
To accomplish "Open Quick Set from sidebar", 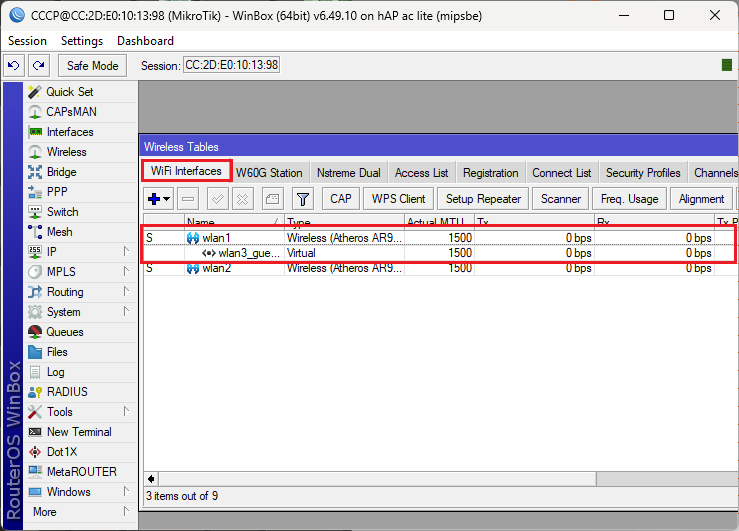I will click(80, 92).
